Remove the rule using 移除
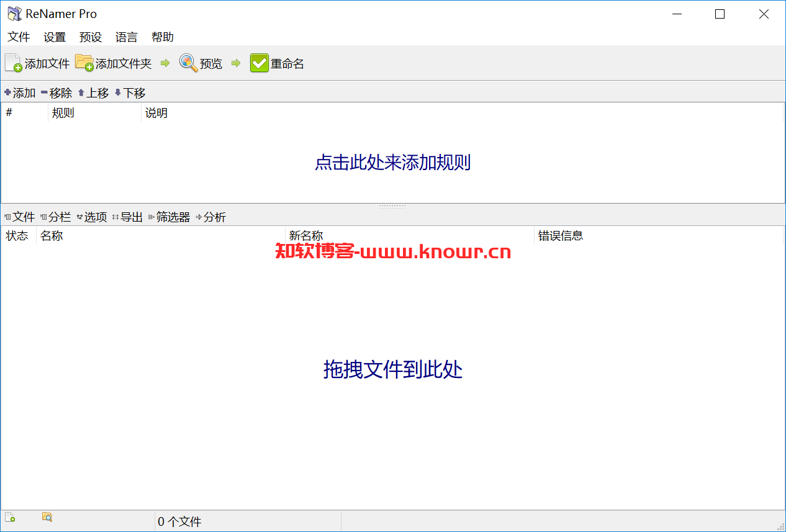This screenshot has height=532, width=786. (56, 93)
